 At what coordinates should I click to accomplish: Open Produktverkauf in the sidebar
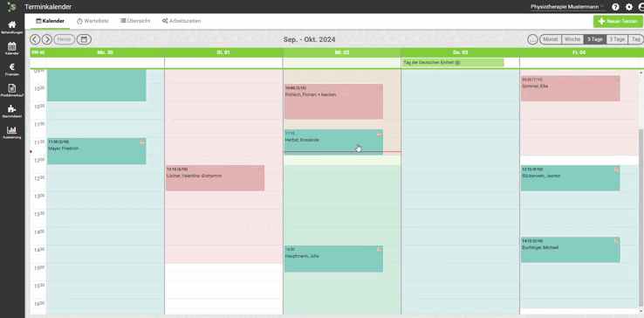pyautogui.click(x=12, y=90)
